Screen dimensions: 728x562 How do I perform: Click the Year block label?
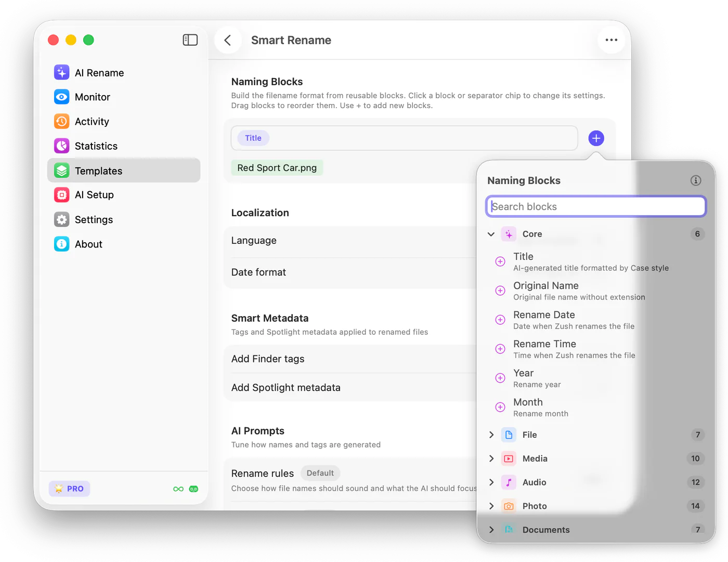pos(523,373)
